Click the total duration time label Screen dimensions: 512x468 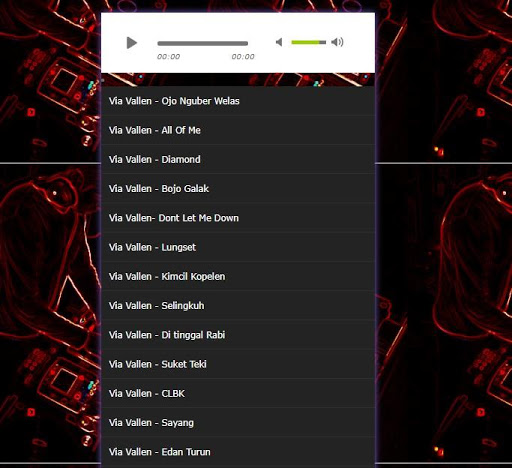pos(243,57)
